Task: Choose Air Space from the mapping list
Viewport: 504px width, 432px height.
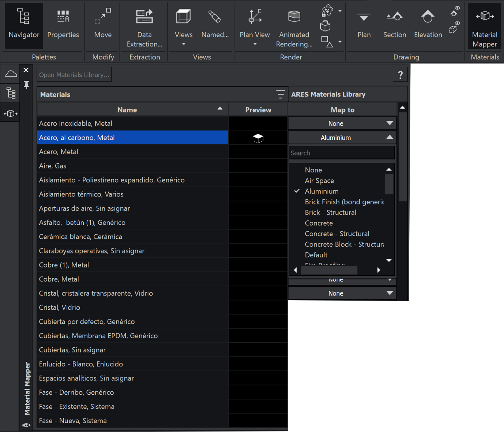Action: click(319, 180)
